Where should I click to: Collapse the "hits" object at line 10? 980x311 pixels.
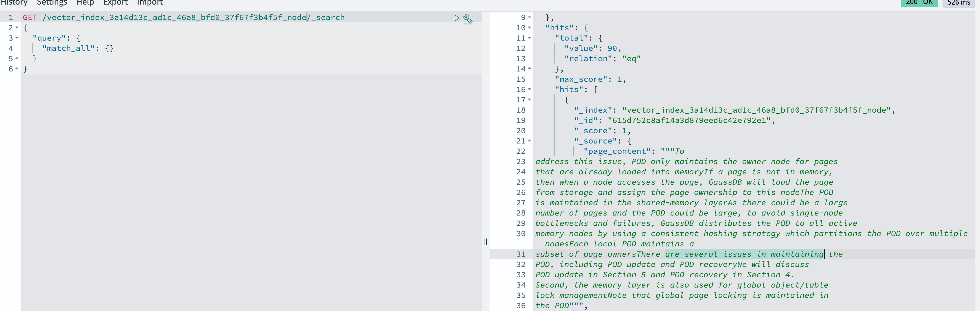coord(529,28)
